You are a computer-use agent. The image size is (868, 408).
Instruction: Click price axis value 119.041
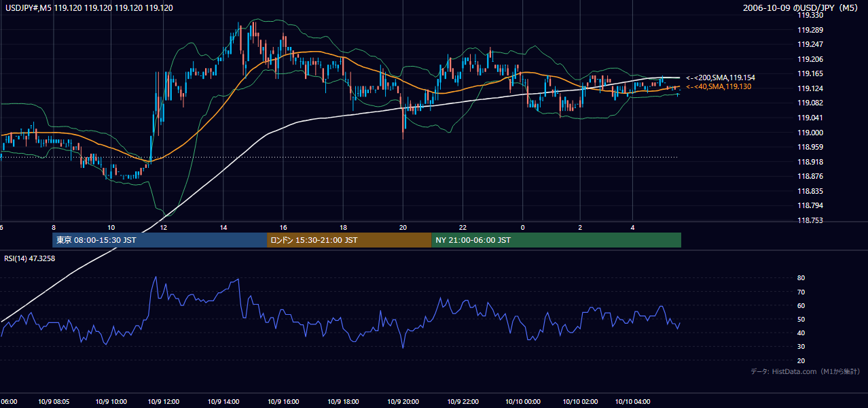point(810,118)
